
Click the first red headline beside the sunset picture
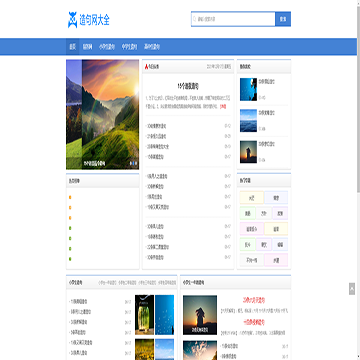254,300
